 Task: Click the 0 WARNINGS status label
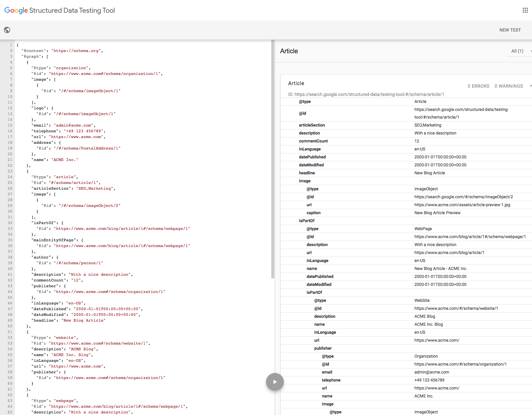[x=508, y=86]
